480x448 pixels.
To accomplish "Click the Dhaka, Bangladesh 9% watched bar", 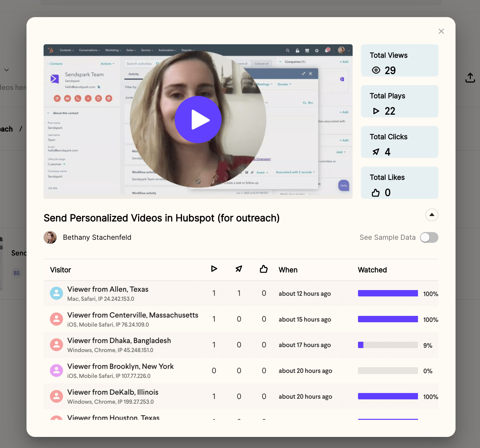I will (388, 345).
